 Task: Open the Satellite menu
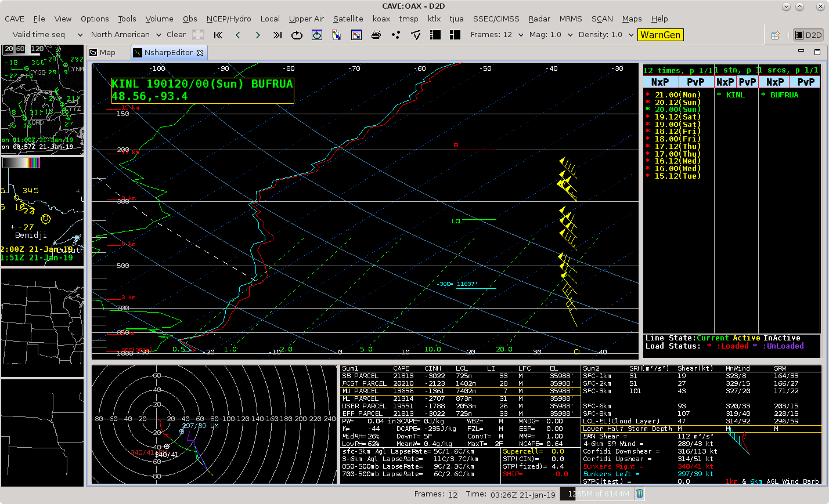[x=348, y=19]
